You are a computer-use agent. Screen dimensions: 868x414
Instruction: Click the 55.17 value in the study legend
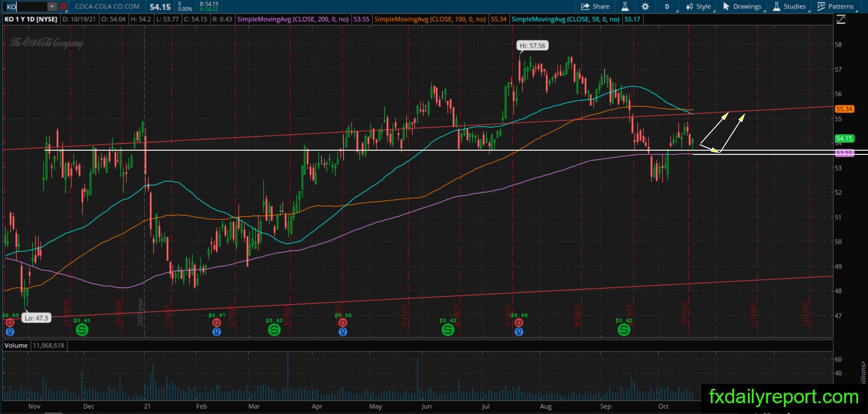632,19
